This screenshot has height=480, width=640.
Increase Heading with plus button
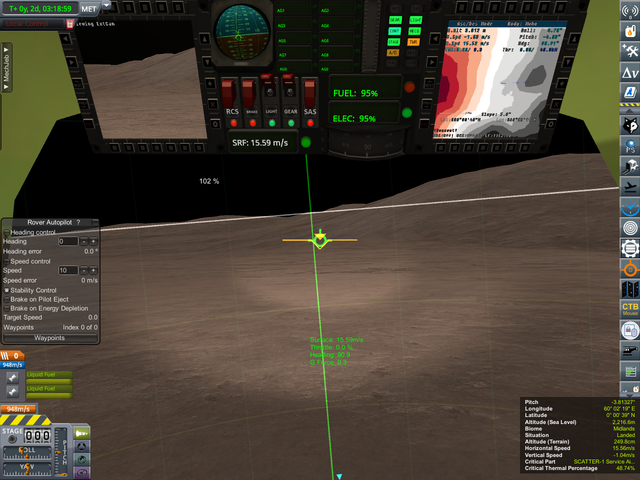[x=93, y=241]
